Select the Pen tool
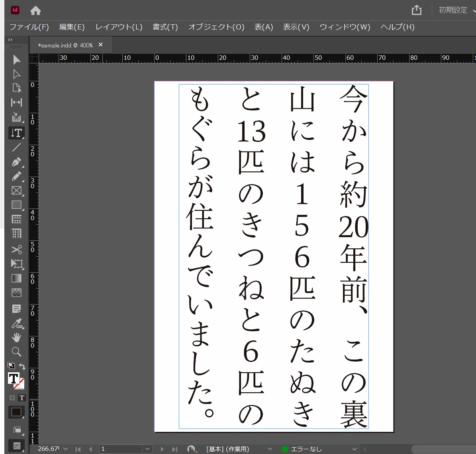This screenshot has width=476, height=454. coord(16,162)
